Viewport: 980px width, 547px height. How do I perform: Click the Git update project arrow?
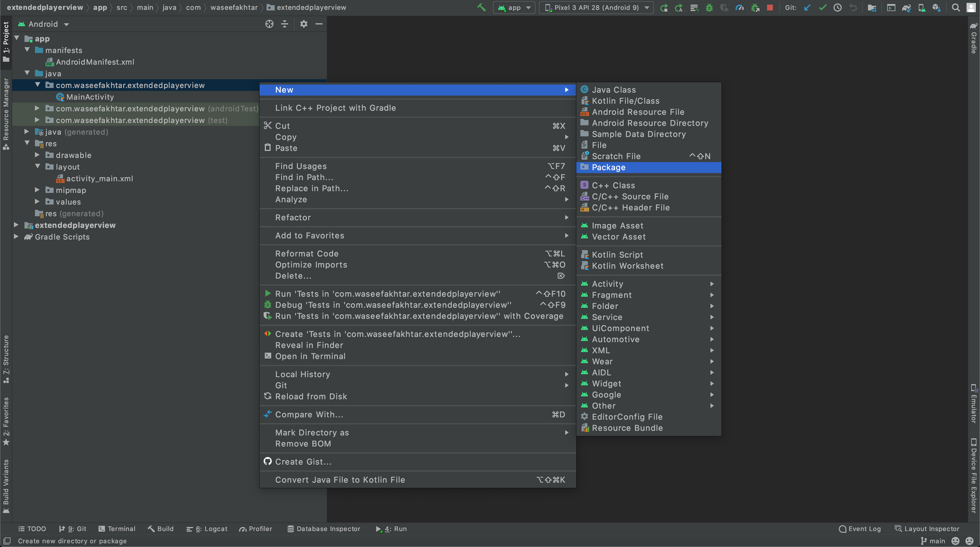coord(807,7)
